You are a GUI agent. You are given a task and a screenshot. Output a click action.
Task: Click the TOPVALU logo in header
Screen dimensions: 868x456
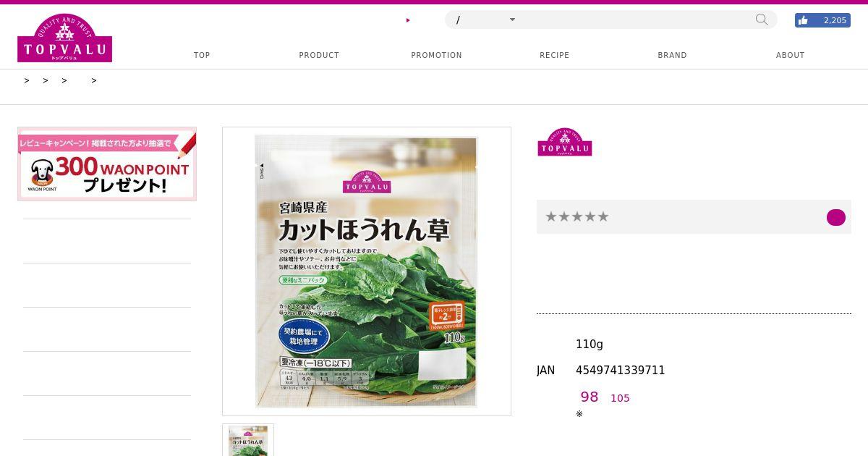tap(64, 38)
